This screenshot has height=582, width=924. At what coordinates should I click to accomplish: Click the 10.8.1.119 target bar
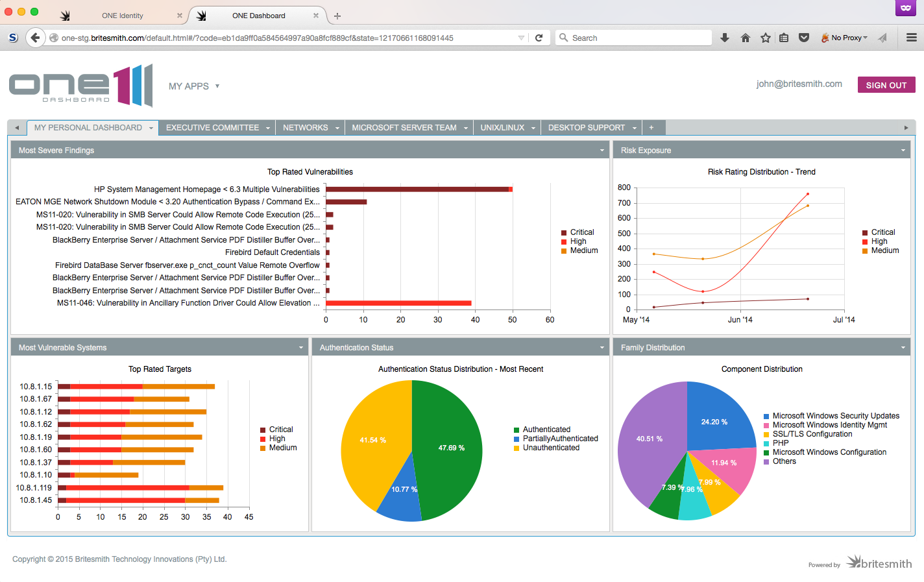(x=140, y=487)
